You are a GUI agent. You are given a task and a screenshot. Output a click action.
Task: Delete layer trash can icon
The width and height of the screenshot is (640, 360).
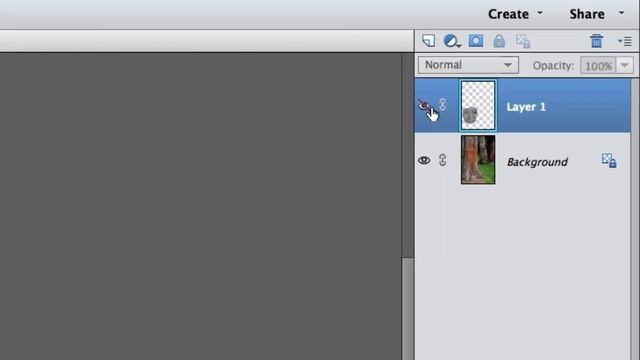(x=596, y=41)
